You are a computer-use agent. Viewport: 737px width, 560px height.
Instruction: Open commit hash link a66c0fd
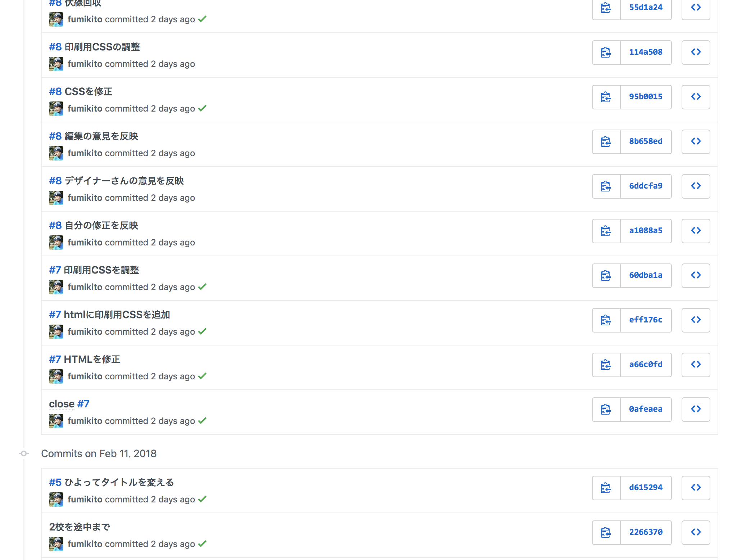click(x=646, y=365)
